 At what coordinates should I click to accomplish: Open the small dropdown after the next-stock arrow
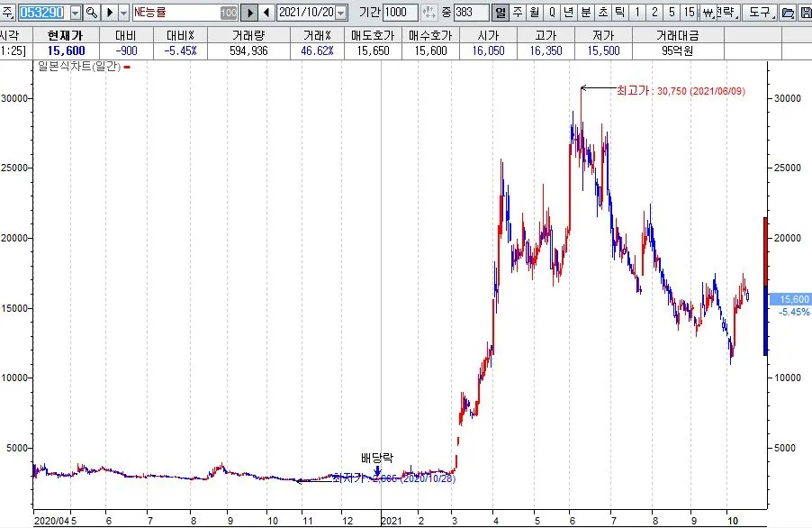[124, 12]
